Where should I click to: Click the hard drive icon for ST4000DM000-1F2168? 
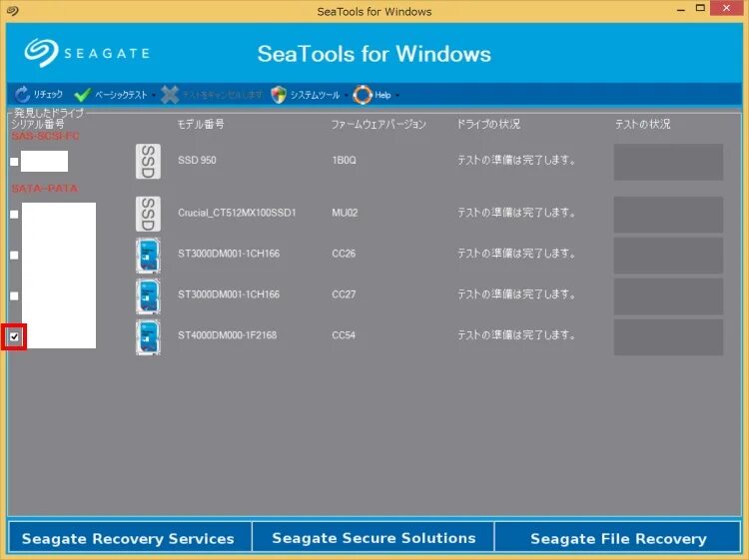(x=148, y=337)
